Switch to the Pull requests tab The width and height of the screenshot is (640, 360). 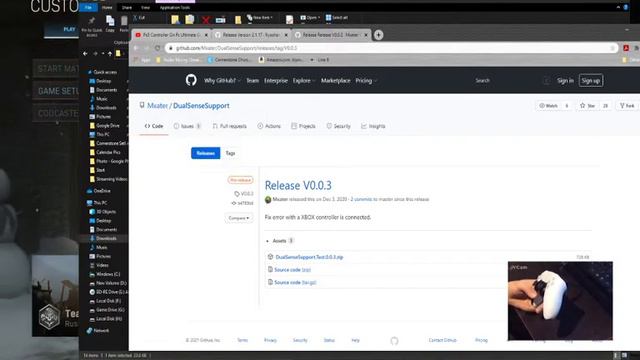[x=229, y=126]
